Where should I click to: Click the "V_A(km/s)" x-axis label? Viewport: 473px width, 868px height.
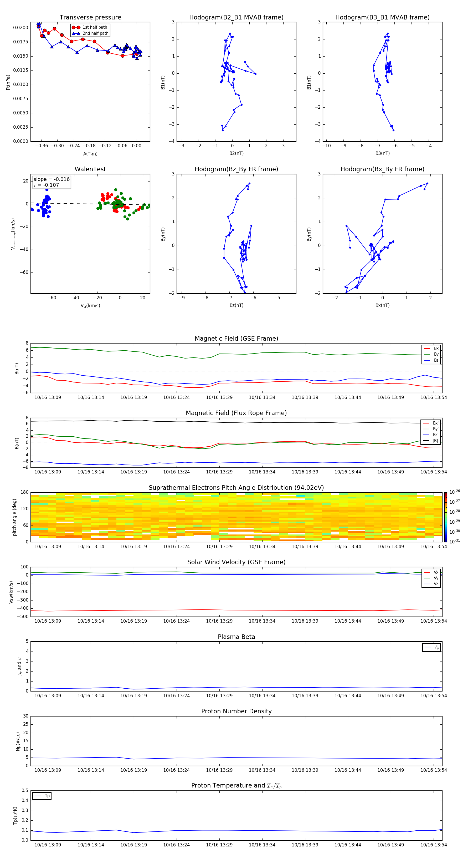pos(90,306)
